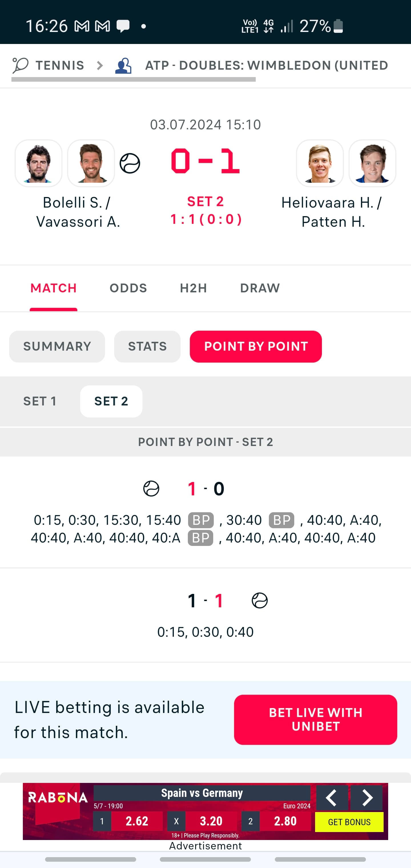Viewport: 411px width, 868px height.
Task: Tap Bet Live With Unibet button
Action: (315, 720)
